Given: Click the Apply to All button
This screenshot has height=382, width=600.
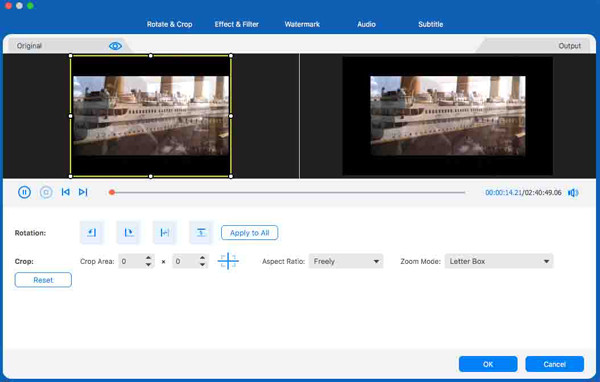Looking at the screenshot, I should (249, 233).
